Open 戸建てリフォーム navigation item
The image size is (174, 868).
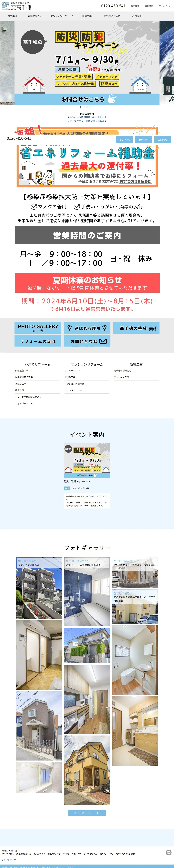[x=37, y=16]
